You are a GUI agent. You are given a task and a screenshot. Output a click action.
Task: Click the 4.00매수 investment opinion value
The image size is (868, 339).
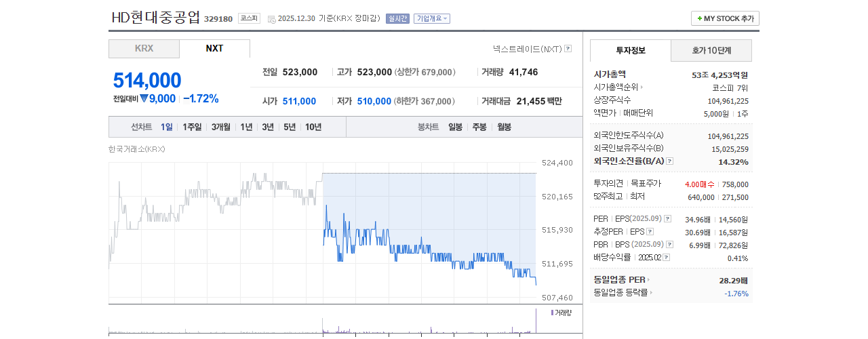pyautogui.click(x=699, y=184)
